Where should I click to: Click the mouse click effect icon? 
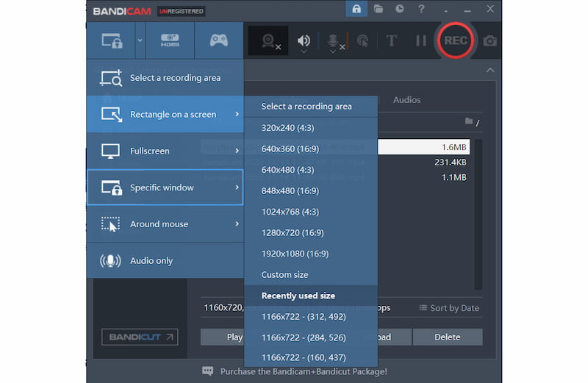coord(362,41)
